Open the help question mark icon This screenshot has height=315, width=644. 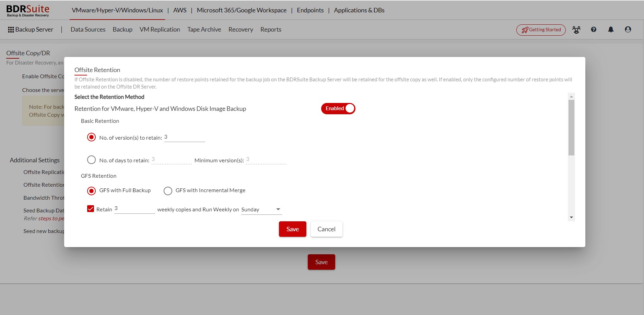pyautogui.click(x=594, y=30)
